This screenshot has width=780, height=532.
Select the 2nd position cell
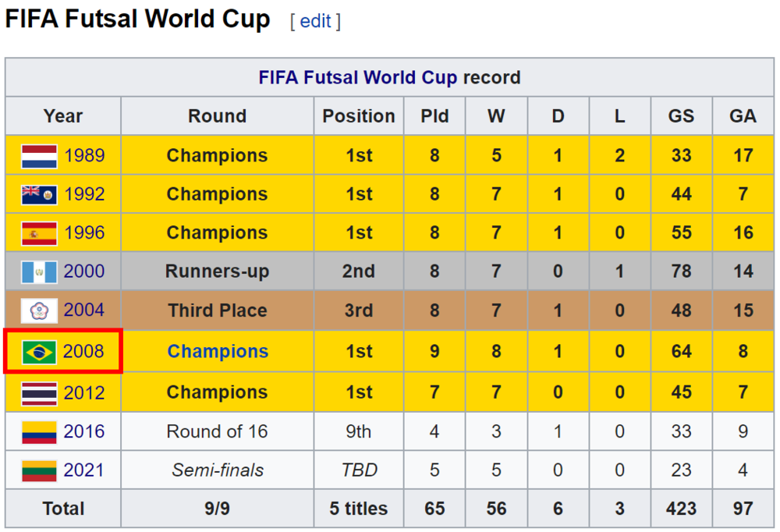359,271
